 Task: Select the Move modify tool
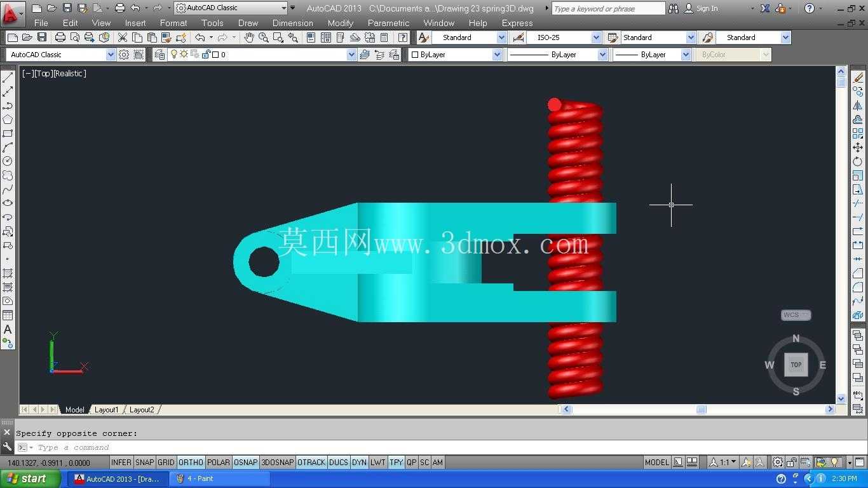click(x=858, y=147)
